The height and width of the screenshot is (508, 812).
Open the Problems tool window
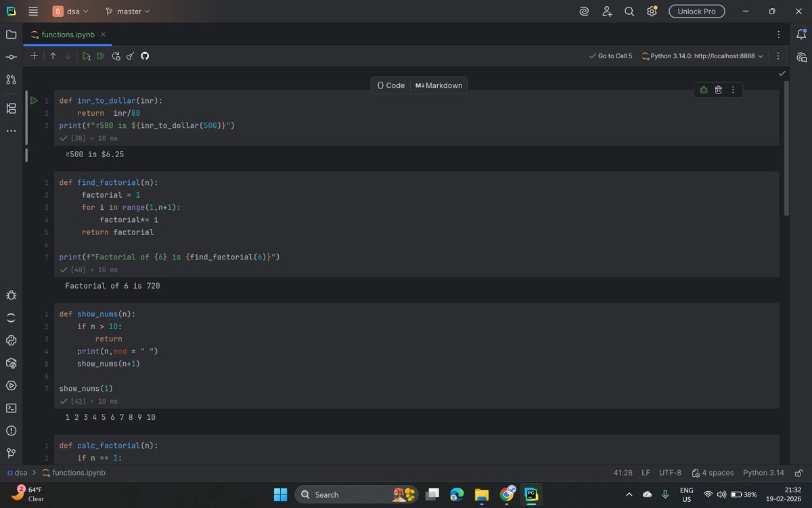pos(11,431)
